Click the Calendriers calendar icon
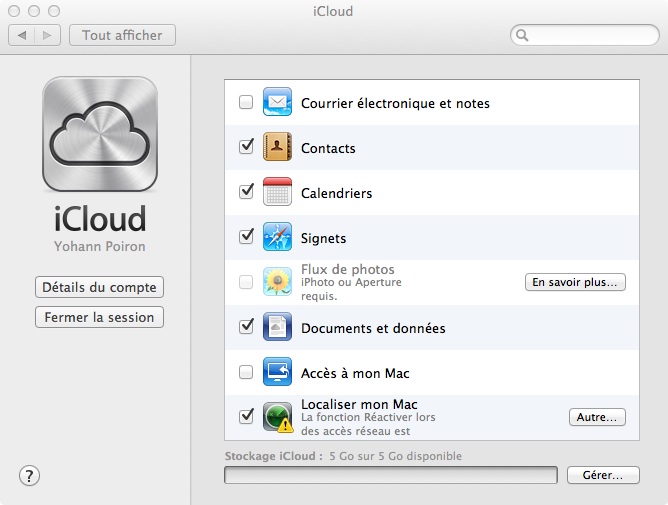Viewport: 668px width, 505px height. pos(277,193)
